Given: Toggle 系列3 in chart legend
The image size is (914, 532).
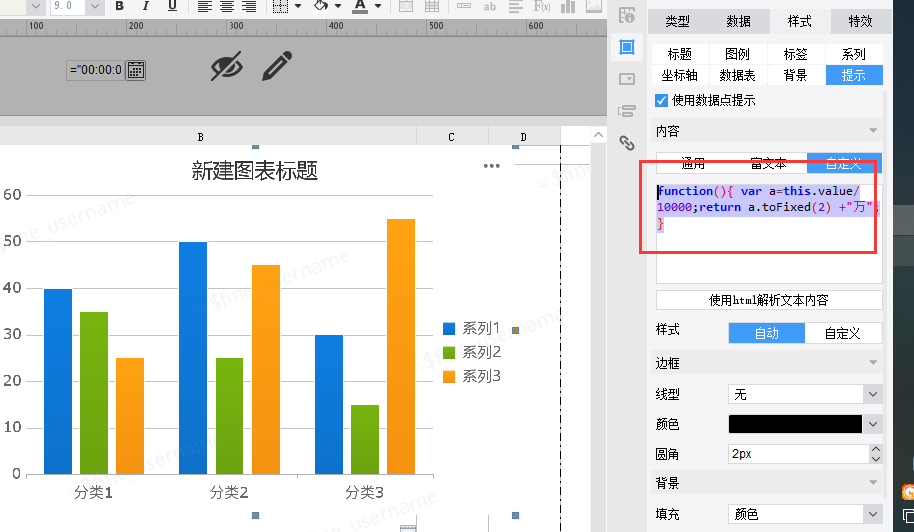Looking at the screenshot, I should [x=472, y=376].
